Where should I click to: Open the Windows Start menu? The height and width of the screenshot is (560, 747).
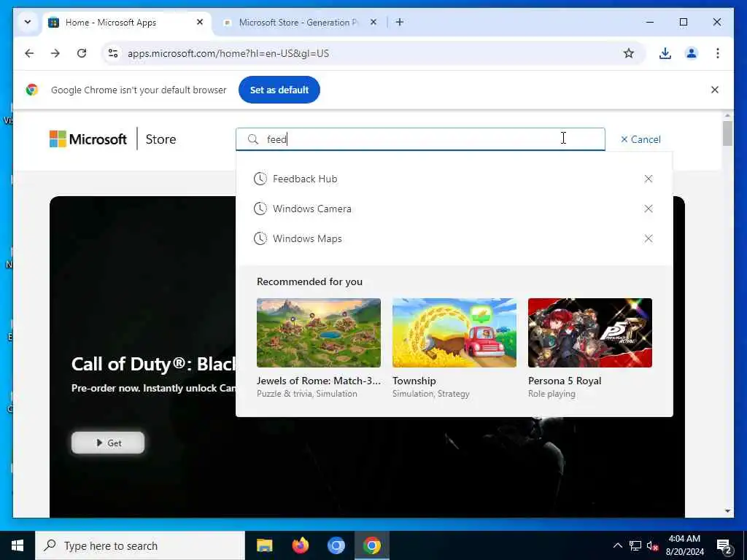(18, 545)
